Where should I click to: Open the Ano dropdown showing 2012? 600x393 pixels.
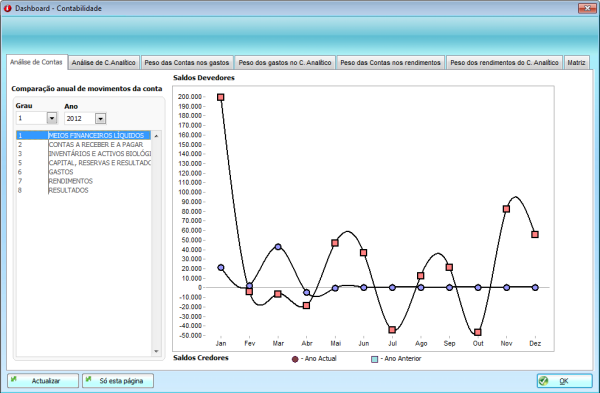(100, 119)
